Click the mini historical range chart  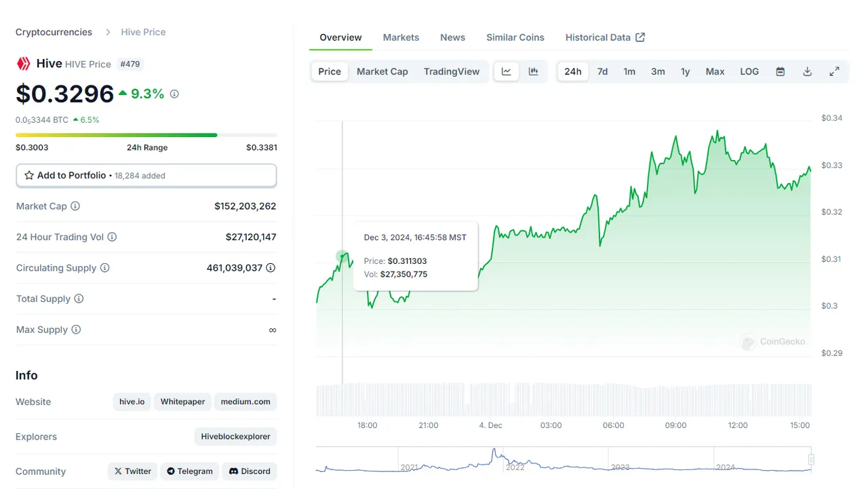[564, 460]
